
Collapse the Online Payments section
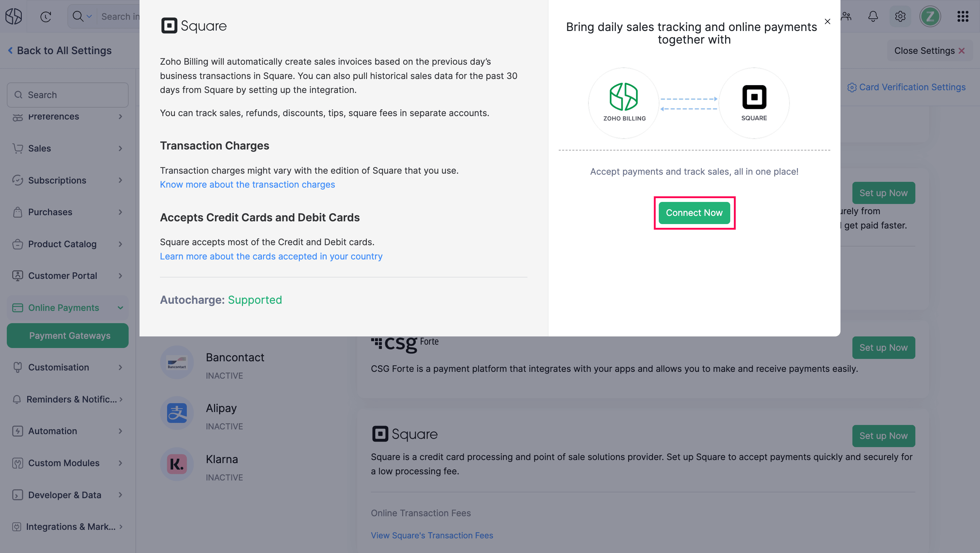pos(120,307)
